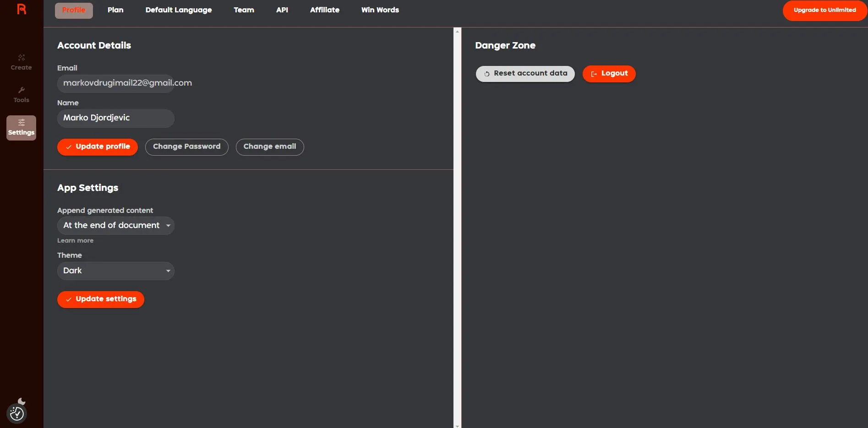Open the Theme dropdown showing Dark
The width and height of the screenshot is (868, 428).
[x=116, y=271]
